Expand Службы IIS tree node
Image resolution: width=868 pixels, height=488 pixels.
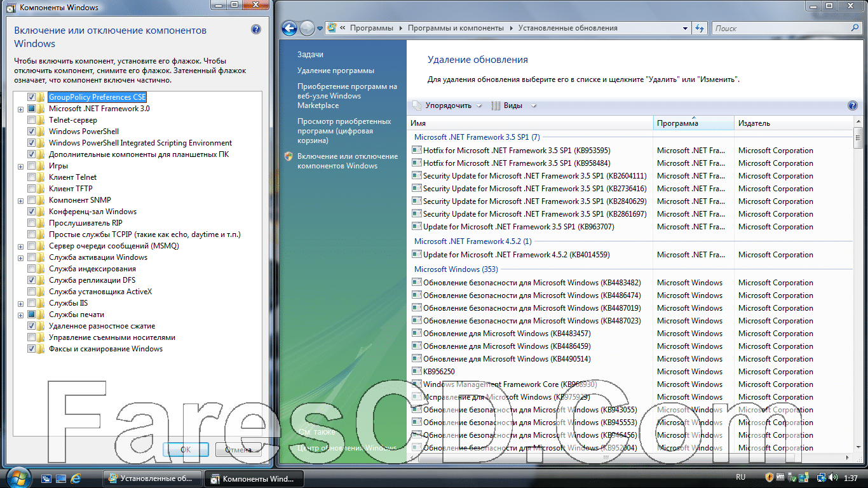point(21,304)
